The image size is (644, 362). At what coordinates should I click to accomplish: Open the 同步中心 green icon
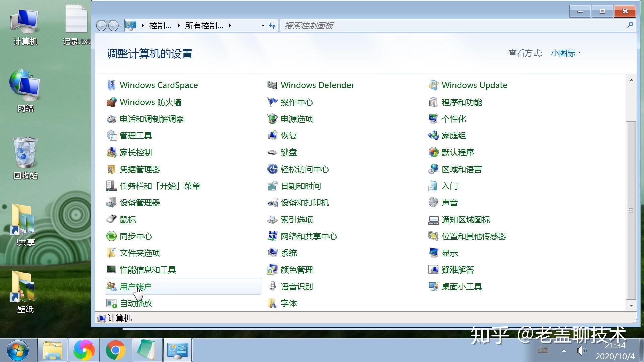click(x=111, y=236)
